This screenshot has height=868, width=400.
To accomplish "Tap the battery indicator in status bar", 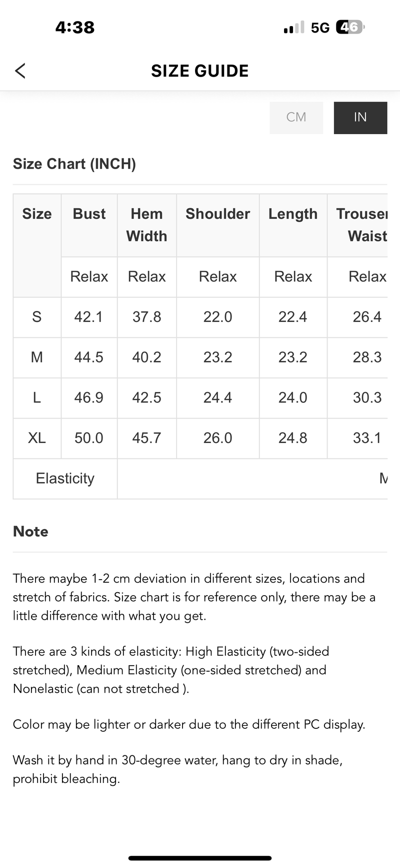I will (350, 27).
